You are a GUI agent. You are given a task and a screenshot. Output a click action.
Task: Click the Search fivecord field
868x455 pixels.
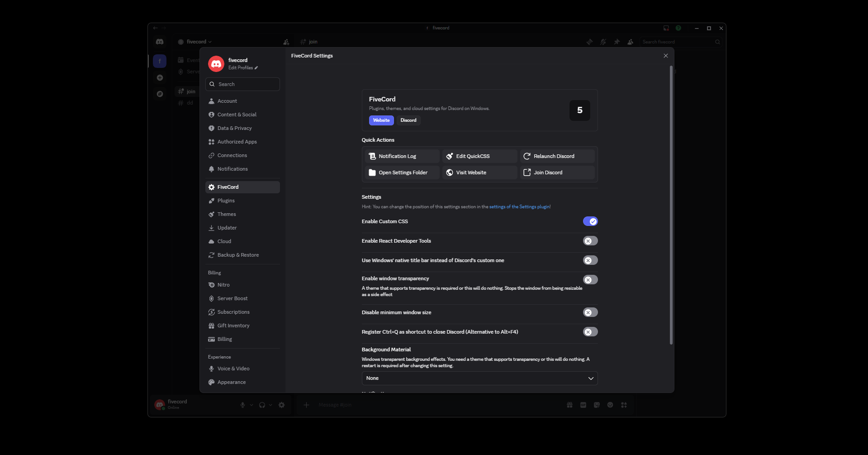point(681,42)
